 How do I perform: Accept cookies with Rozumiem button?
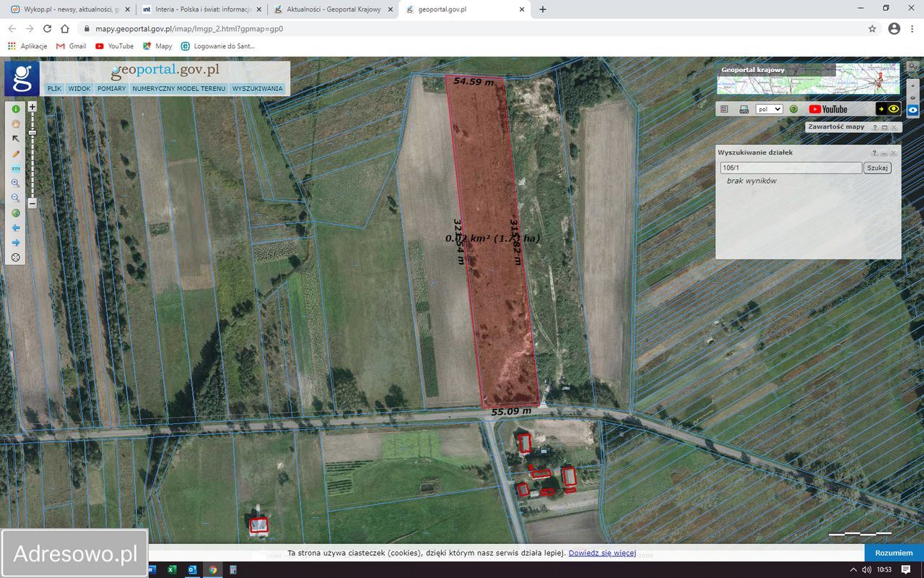click(894, 553)
